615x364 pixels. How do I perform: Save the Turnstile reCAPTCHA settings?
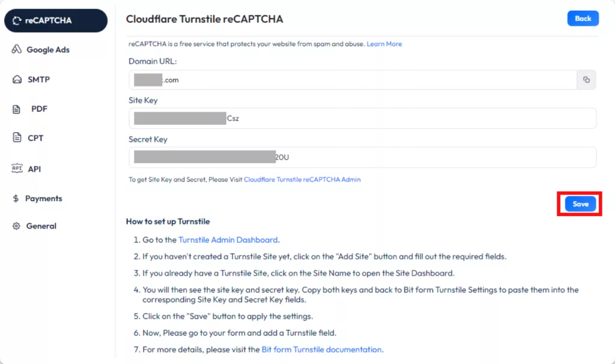(579, 204)
